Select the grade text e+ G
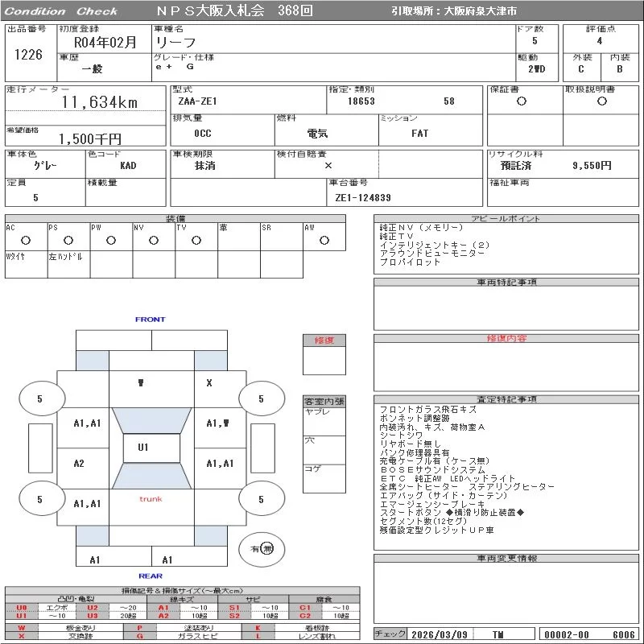 point(175,67)
